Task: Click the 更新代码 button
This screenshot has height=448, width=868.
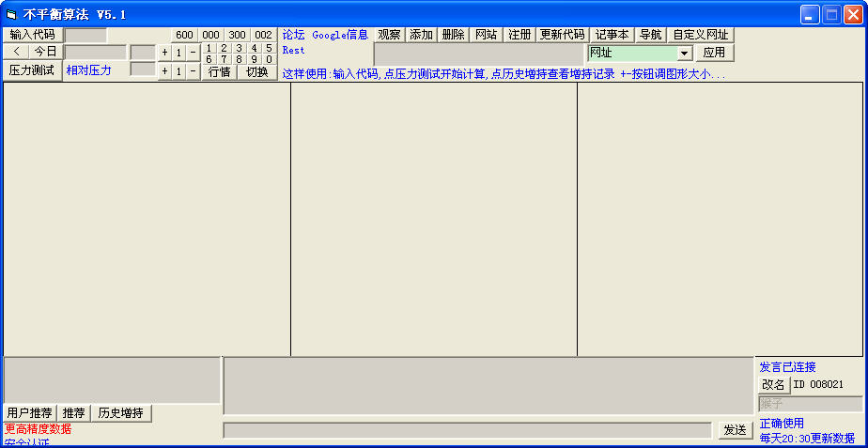Action: click(563, 35)
